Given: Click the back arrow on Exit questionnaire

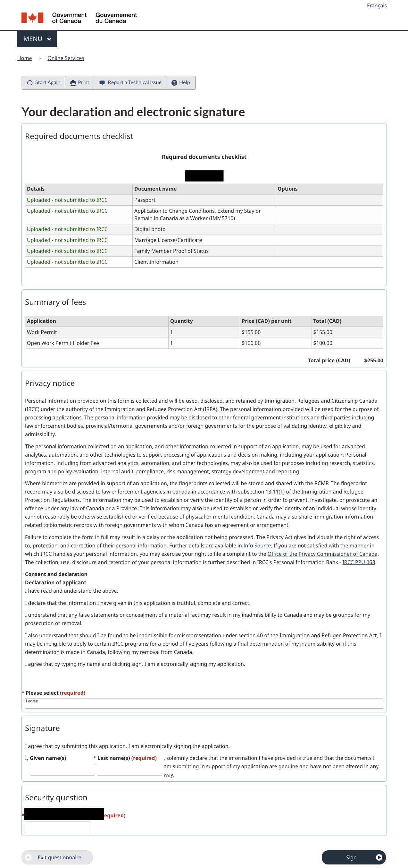Looking at the screenshot, I should point(29,857).
